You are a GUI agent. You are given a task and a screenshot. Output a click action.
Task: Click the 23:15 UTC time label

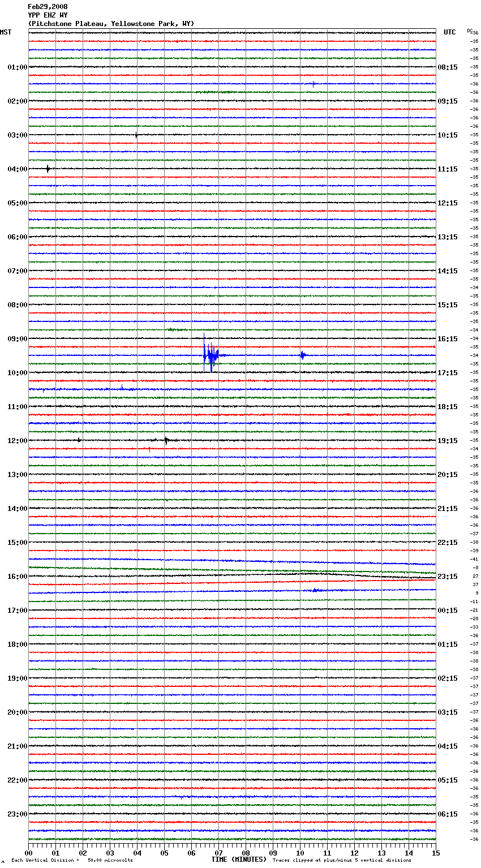[448, 577]
